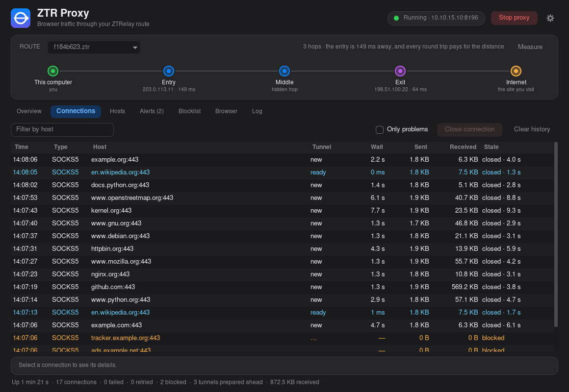Select the tracker.example.org:443 blocked row
Screen dimensions: 569x392
(x=283, y=338)
